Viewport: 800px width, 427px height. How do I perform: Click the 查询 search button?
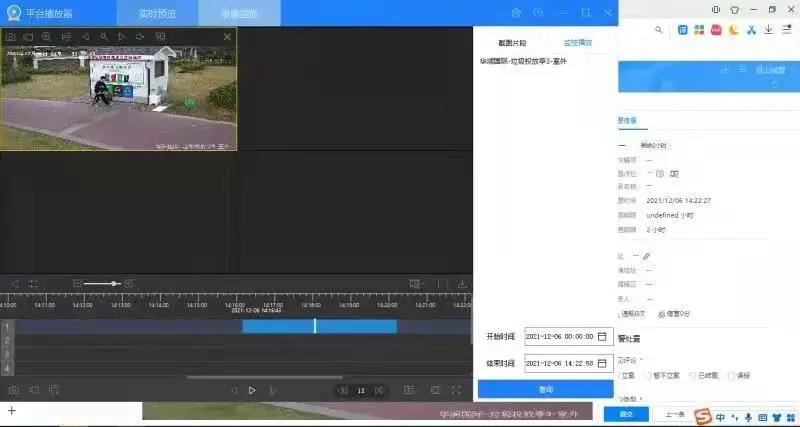pyautogui.click(x=545, y=389)
